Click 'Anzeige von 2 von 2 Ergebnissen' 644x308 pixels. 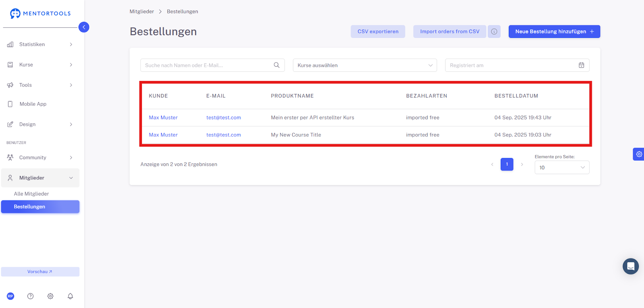tap(179, 164)
